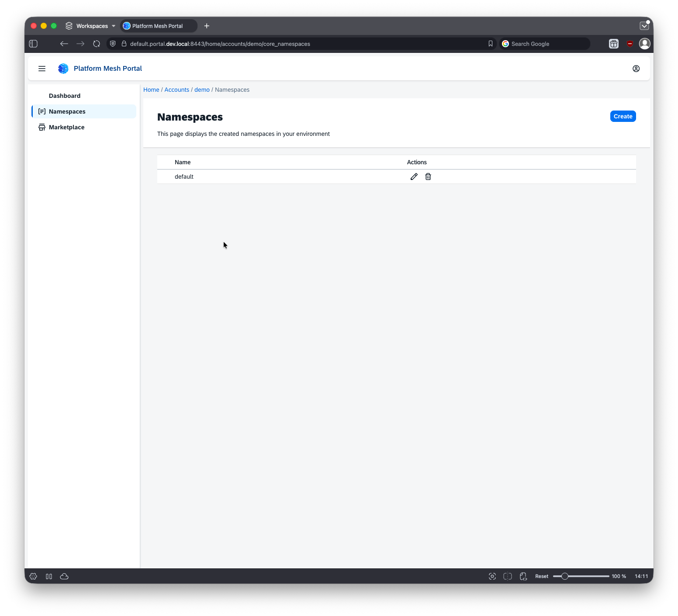678x616 pixels.
Task: Toggle the browser sidebar panel
Action: point(33,44)
